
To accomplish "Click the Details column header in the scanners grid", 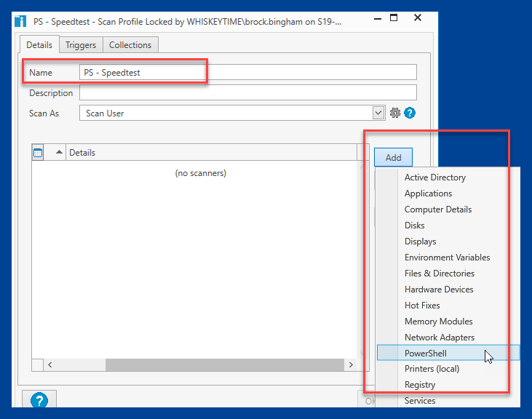I will click(x=211, y=152).
